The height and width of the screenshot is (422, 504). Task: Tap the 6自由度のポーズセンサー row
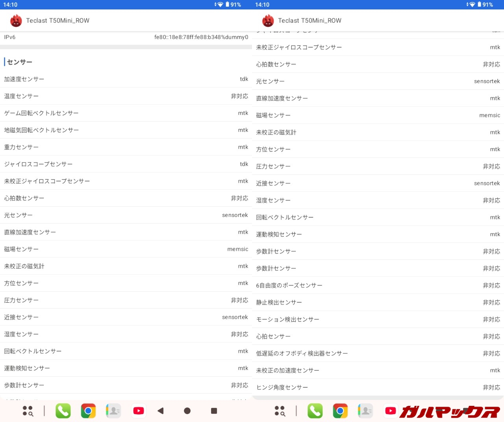[378, 285]
